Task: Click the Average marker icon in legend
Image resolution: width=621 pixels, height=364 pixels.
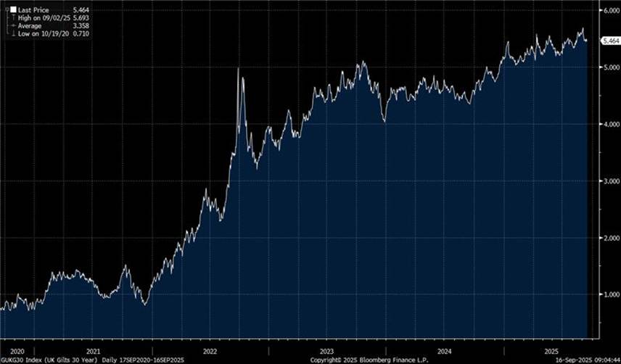Action: [x=12, y=26]
